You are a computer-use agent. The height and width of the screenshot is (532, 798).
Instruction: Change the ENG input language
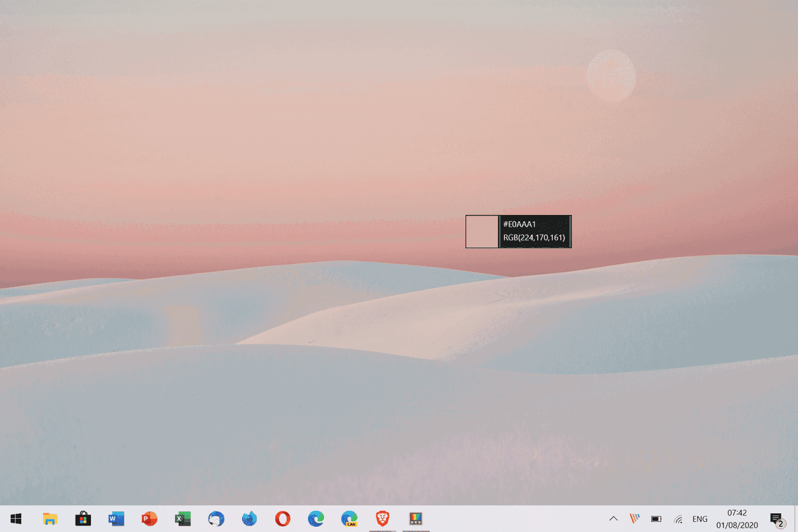pyautogui.click(x=700, y=519)
